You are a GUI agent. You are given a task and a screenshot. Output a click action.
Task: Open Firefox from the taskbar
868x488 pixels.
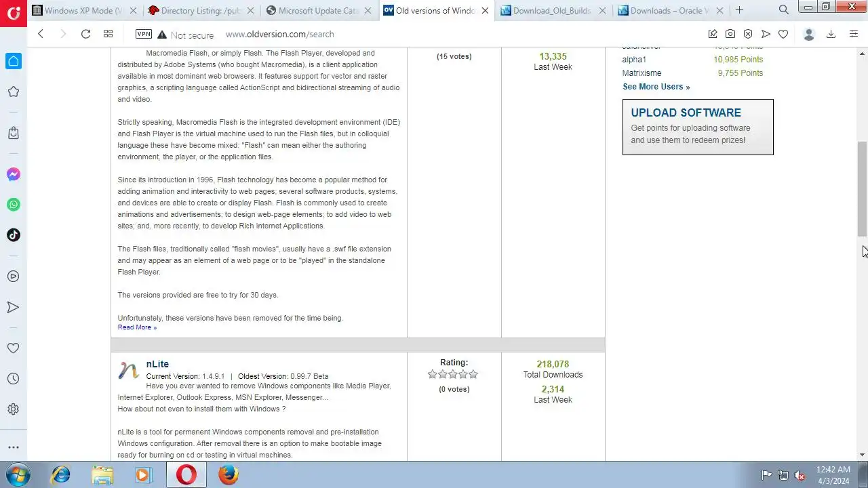[229, 475]
